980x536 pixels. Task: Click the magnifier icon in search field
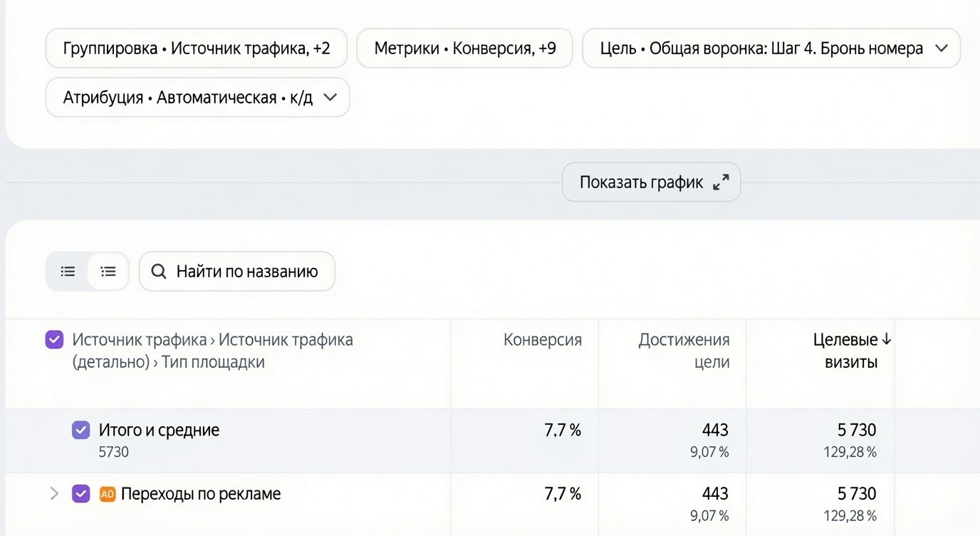[x=159, y=272]
